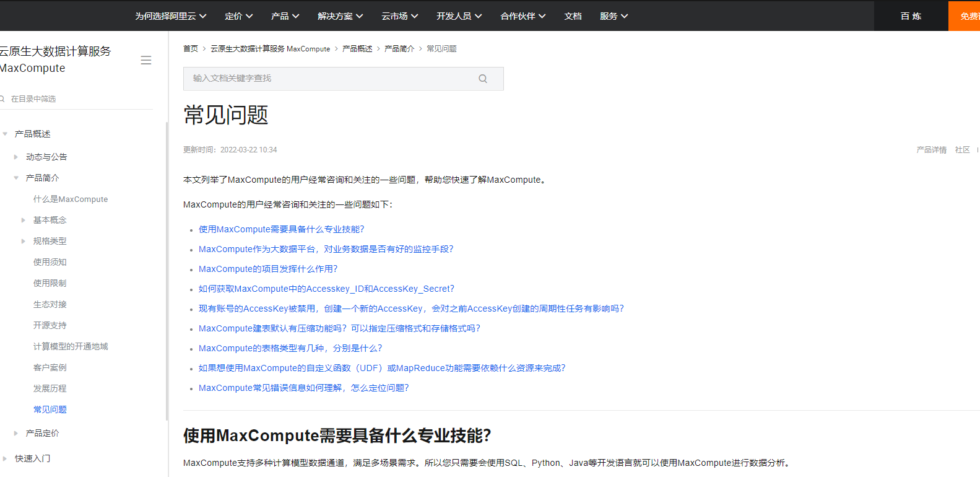Open the 云市场 navigation dropdown

tap(400, 16)
